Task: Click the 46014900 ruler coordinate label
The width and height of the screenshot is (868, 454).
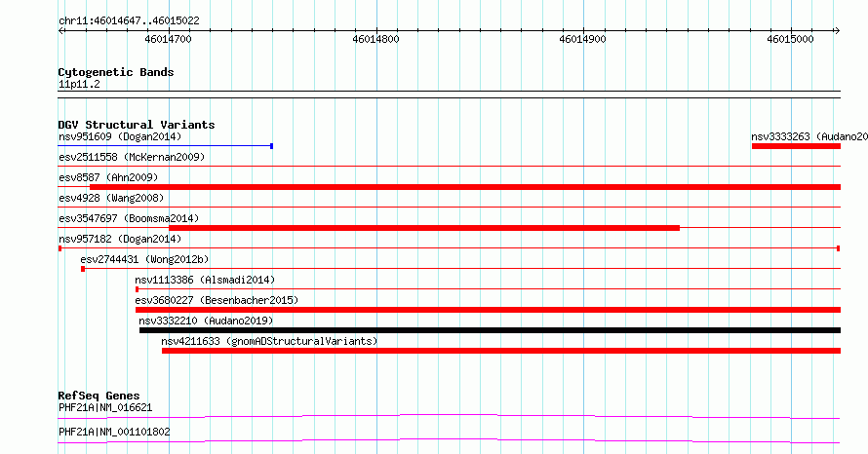Action: click(x=582, y=39)
